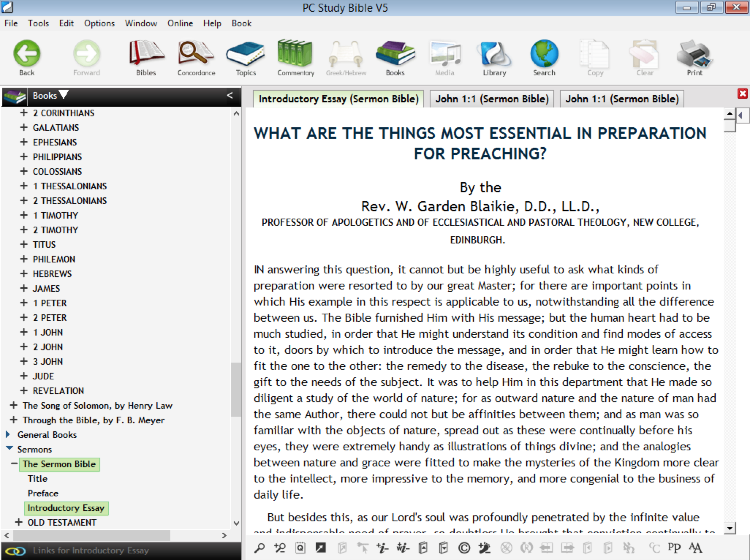Screen dimensions: 750x560
Task: Switch to the second John 1:1 (Sermon Bible) tab
Action: [622, 99]
